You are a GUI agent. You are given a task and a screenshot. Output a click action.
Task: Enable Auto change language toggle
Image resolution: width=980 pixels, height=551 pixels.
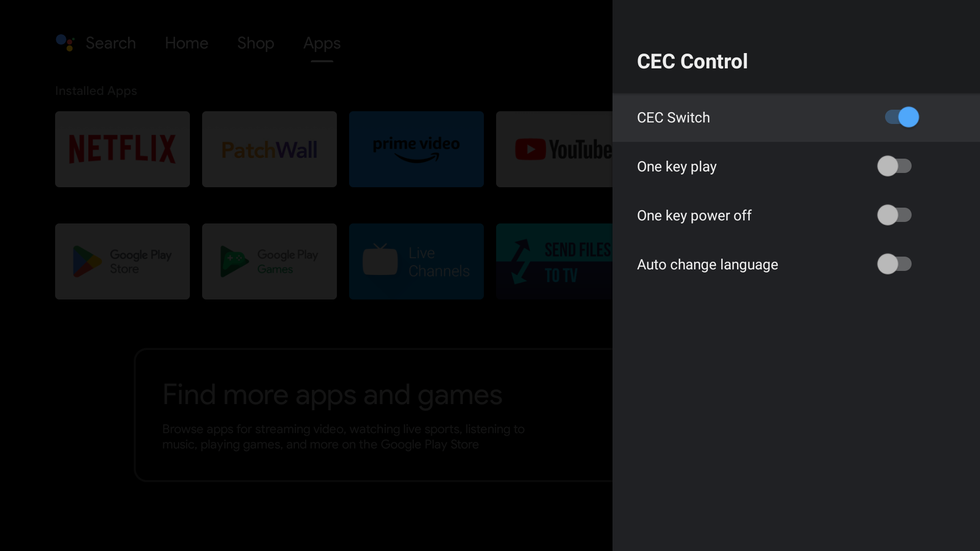pyautogui.click(x=895, y=264)
